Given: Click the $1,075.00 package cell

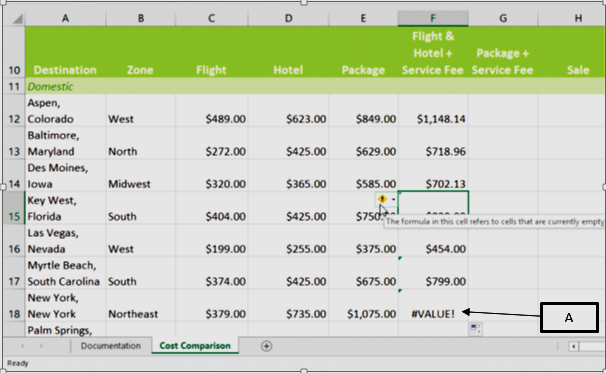Looking at the screenshot, I should (363, 305).
